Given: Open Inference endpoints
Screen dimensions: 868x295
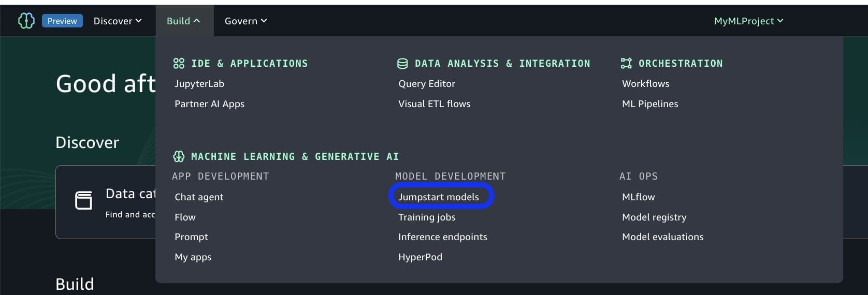Looking at the screenshot, I should 443,237.
